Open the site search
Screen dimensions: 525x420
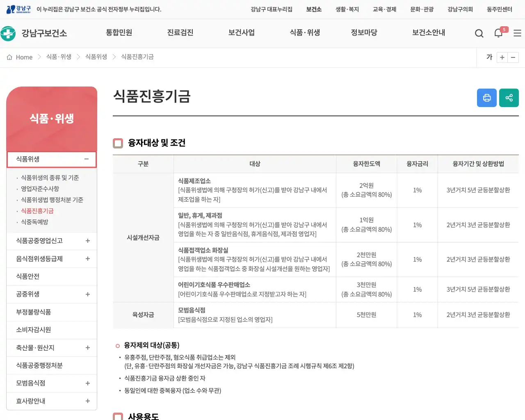tap(479, 33)
